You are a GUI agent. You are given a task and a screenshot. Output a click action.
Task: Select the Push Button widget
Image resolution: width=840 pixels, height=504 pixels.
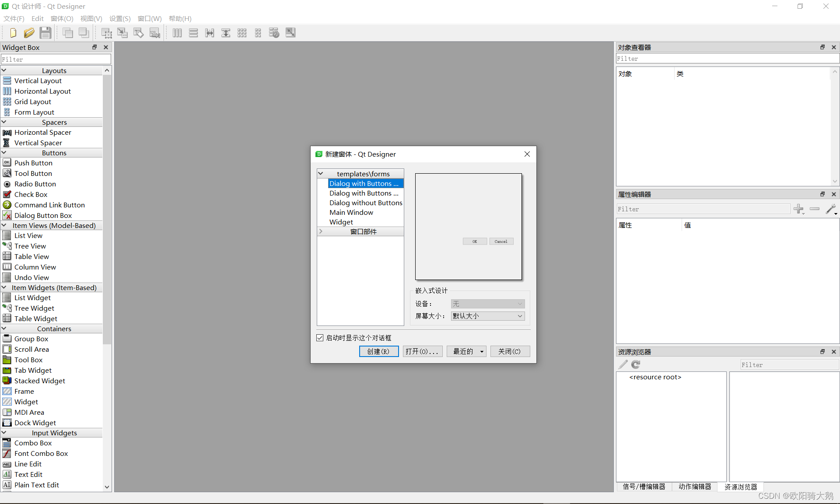pyautogui.click(x=33, y=162)
